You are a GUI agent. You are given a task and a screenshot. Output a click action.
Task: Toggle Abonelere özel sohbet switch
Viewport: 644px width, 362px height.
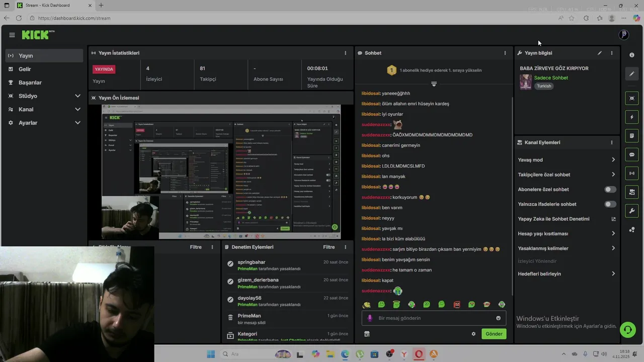(610, 190)
